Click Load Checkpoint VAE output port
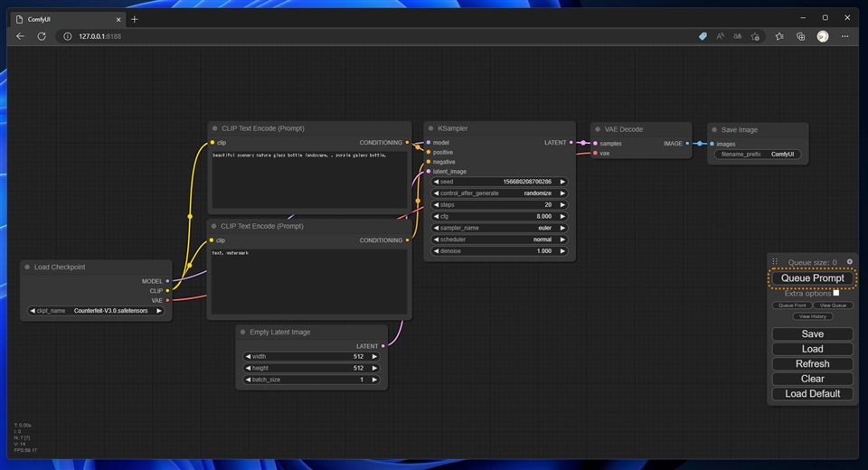This screenshot has height=470, width=868. tap(168, 301)
